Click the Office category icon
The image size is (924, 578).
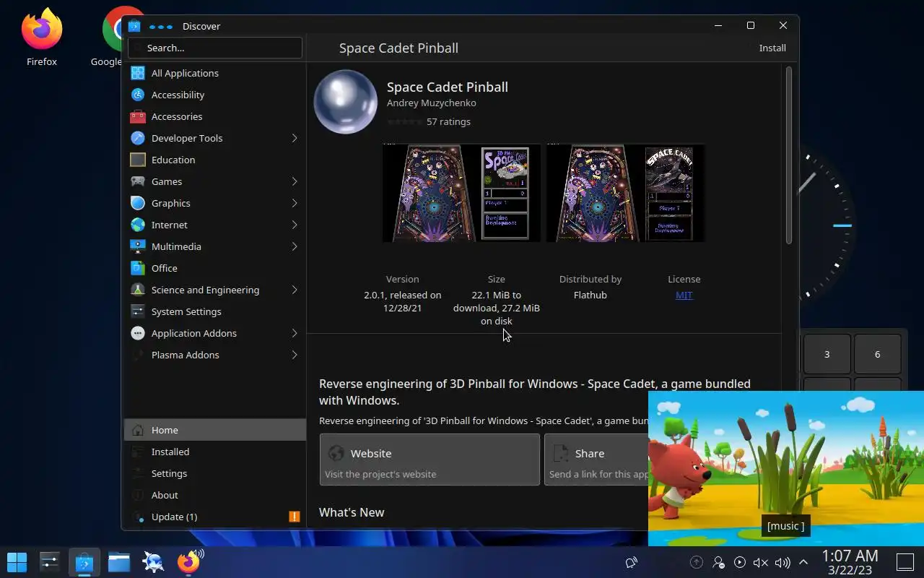tap(138, 268)
